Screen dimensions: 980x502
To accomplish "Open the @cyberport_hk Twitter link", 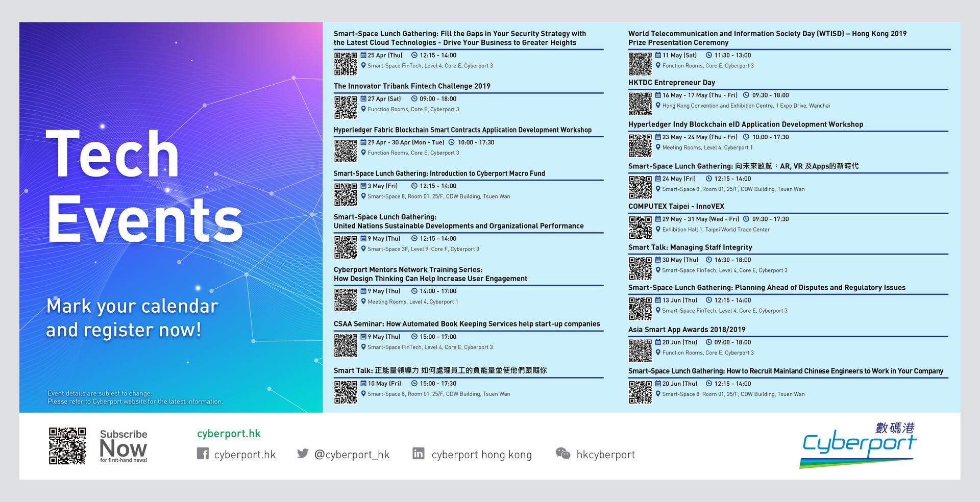I will (x=352, y=455).
